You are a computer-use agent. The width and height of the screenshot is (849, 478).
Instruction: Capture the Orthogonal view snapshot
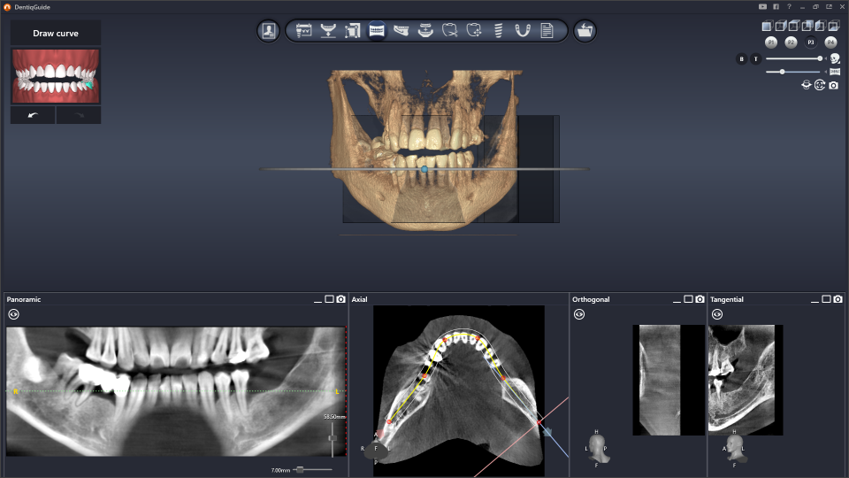point(700,299)
